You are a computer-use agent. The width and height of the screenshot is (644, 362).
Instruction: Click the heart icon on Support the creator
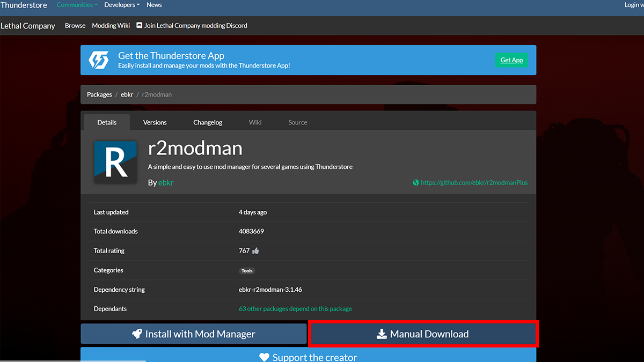pyautogui.click(x=264, y=357)
